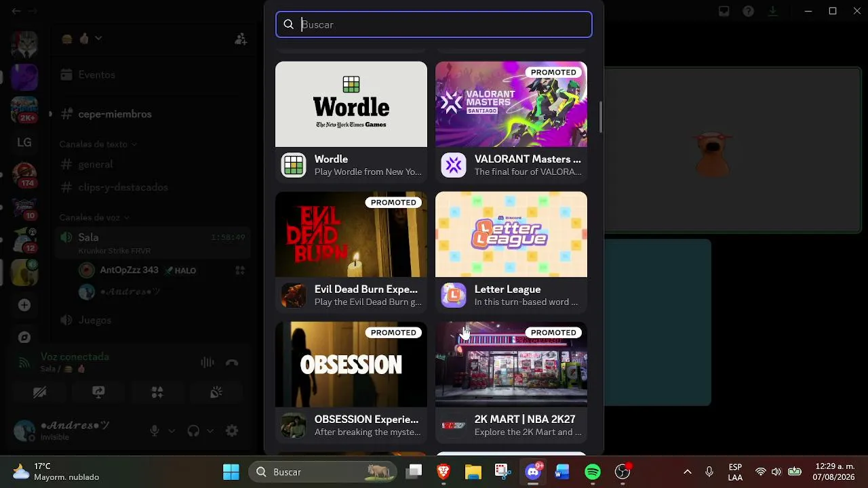Open the Letter League card title

[x=507, y=289]
